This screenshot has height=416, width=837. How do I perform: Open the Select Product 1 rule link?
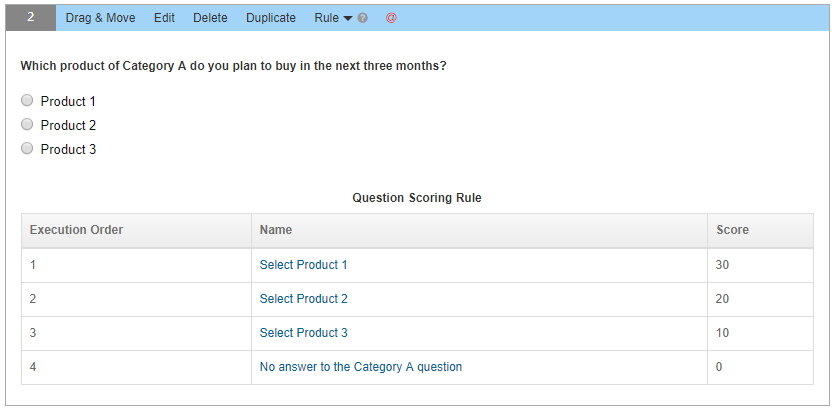point(303,265)
